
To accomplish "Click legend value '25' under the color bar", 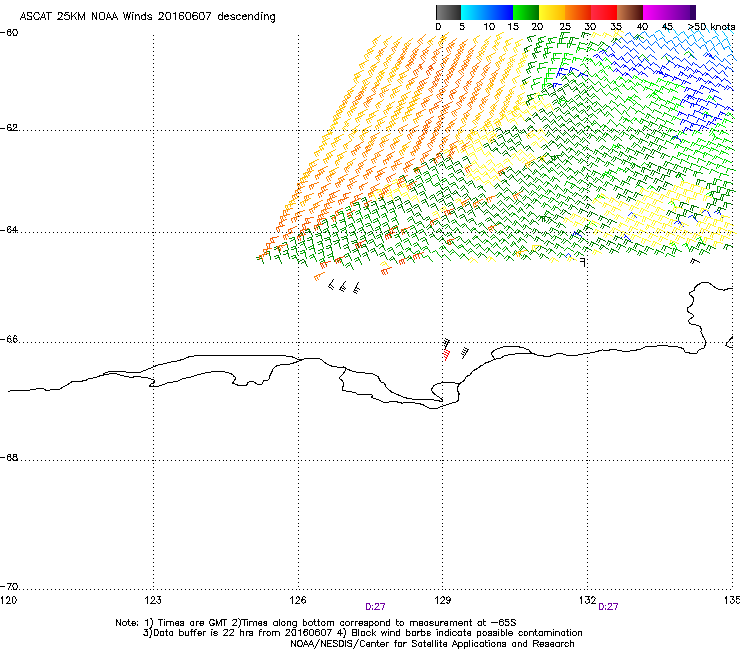I will [x=565, y=27].
